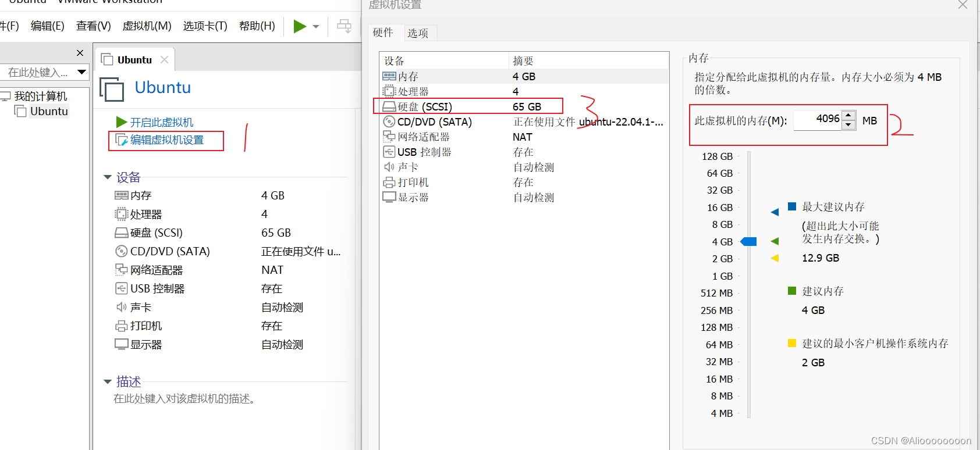Click 开启此虚拟机 link

[161, 122]
